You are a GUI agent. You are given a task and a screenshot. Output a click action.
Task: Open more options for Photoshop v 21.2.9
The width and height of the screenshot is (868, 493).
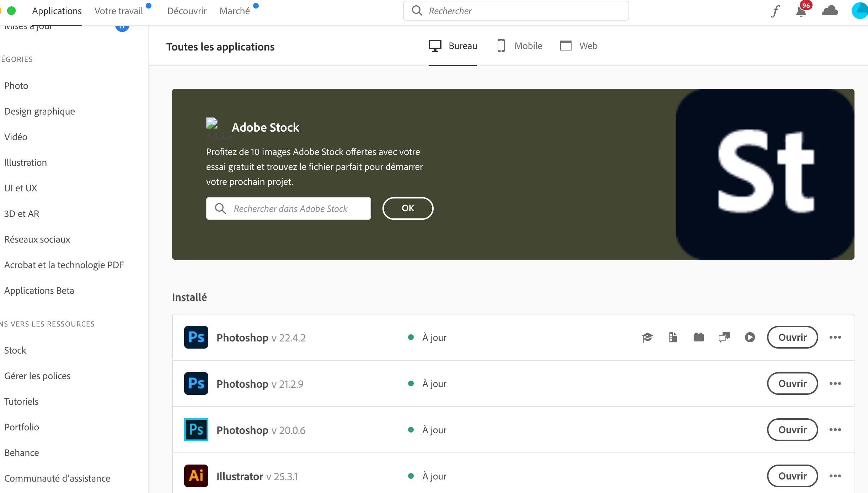[x=835, y=383]
